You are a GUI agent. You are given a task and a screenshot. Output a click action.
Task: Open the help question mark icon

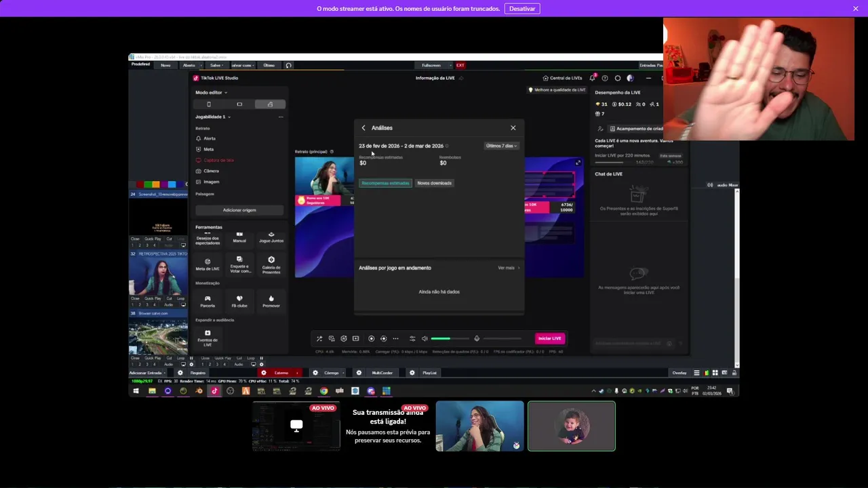pos(605,78)
